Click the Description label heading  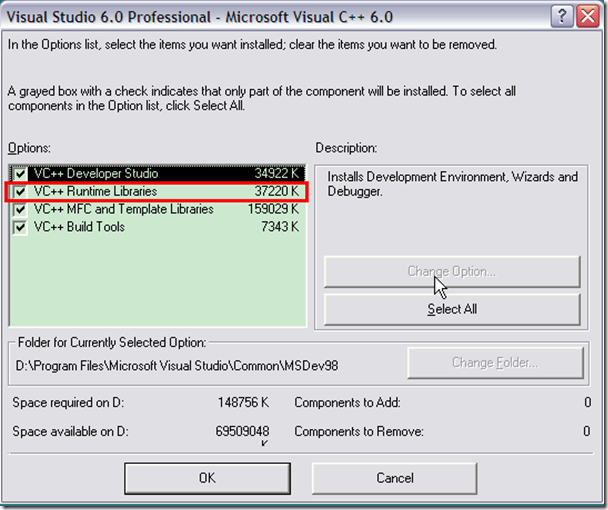pyautogui.click(x=346, y=148)
